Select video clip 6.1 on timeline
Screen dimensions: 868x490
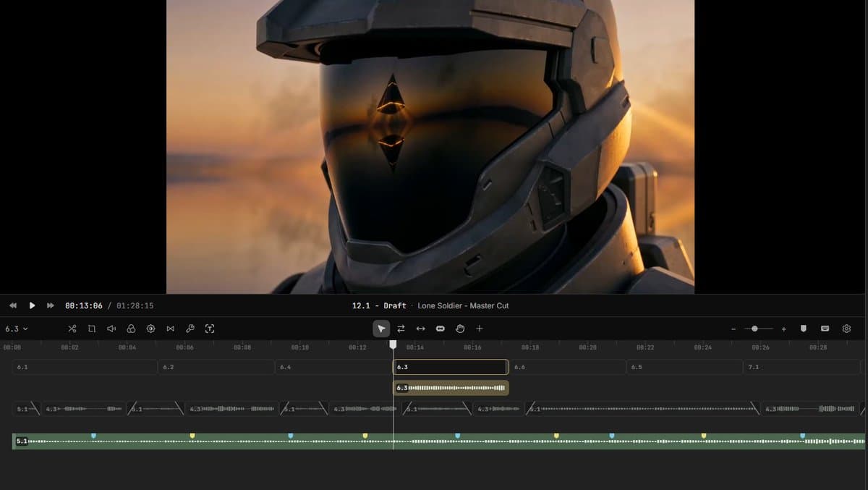coord(85,367)
